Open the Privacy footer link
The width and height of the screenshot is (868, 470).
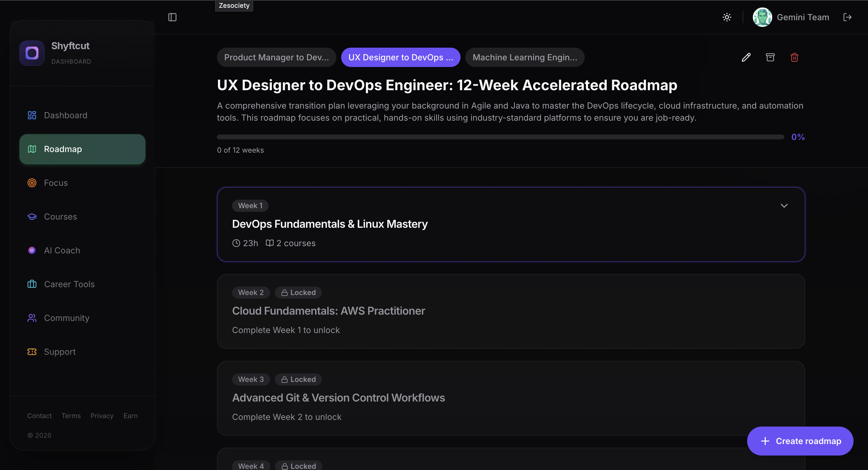(x=102, y=416)
